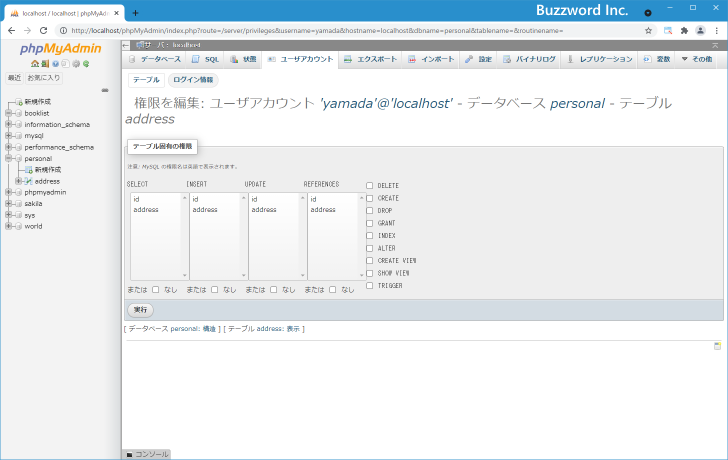Screen dimensions: 728x460
Task: Click new table icon under personal
Action: pos(29,170)
